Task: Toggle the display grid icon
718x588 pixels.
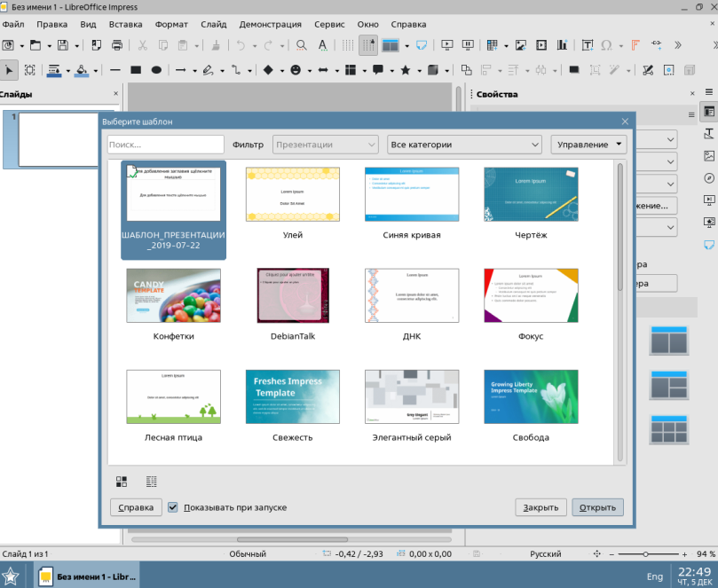Action: [x=348, y=45]
